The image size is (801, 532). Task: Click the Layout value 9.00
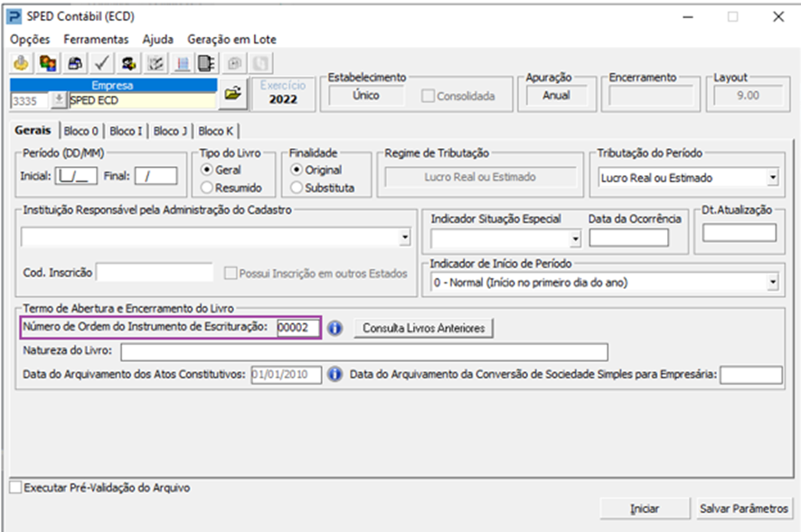click(x=748, y=96)
